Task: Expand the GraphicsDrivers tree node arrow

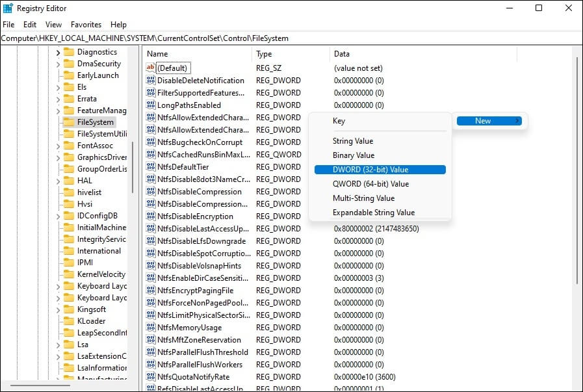Action: coord(58,157)
